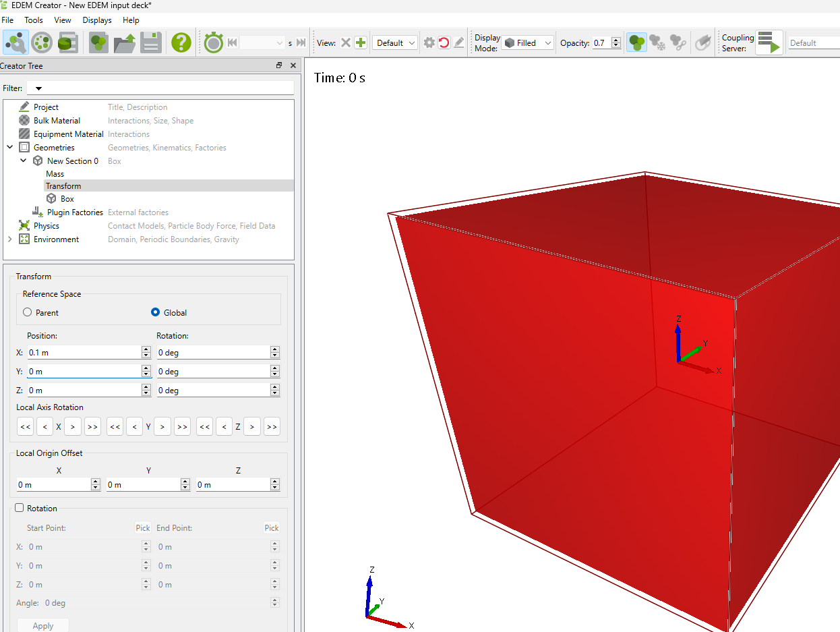Rotate Z axis with large forward button
Image resolution: width=840 pixels, height=632 pixels.
tap(272, 426)
